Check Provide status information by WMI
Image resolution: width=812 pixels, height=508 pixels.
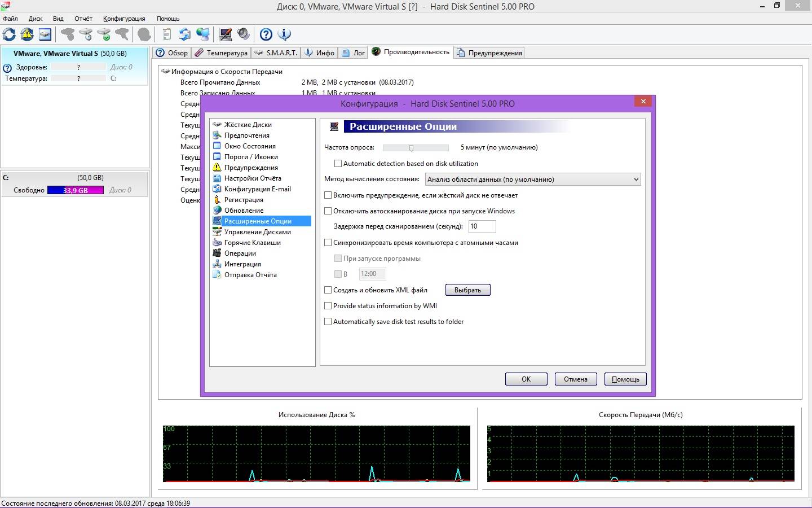[x=328, y=306]
